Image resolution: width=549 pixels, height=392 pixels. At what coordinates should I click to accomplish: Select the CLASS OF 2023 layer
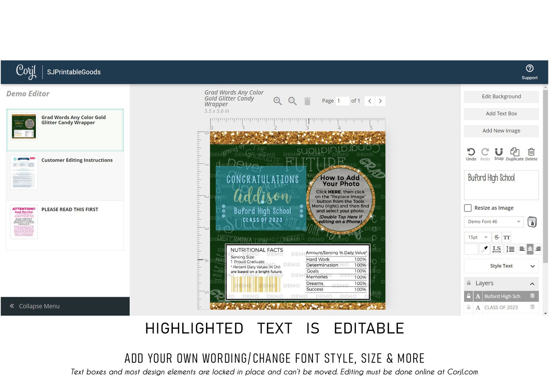501,307
